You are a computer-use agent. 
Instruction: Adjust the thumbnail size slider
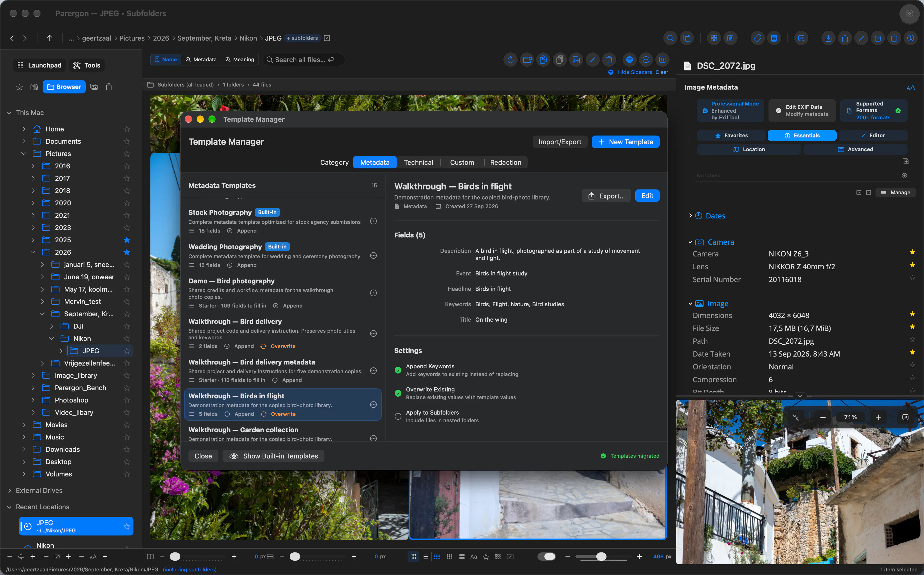(x=601, y=556)
